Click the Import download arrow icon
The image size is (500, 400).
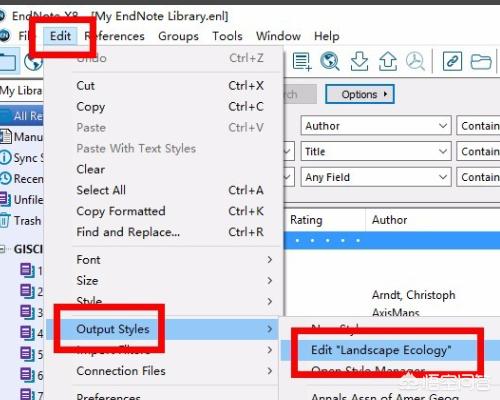pyautogui.click(x=359, y=61)
